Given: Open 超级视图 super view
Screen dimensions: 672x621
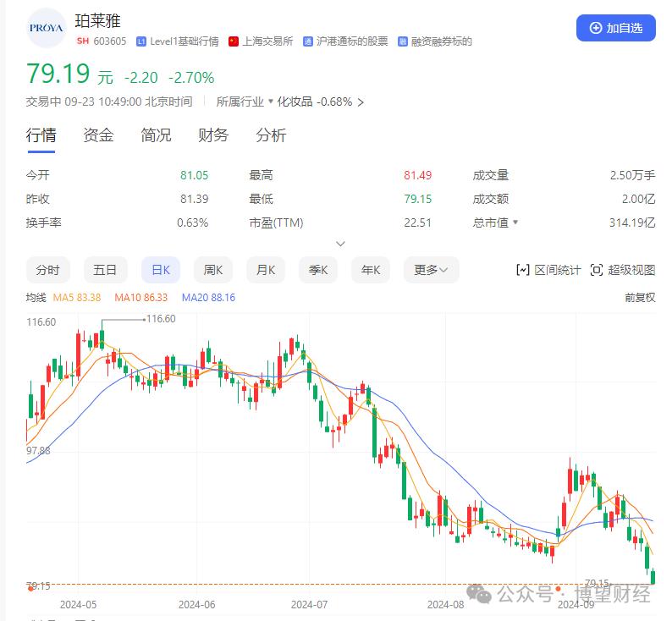Looking at the screenshot, I should coord(623,270).
